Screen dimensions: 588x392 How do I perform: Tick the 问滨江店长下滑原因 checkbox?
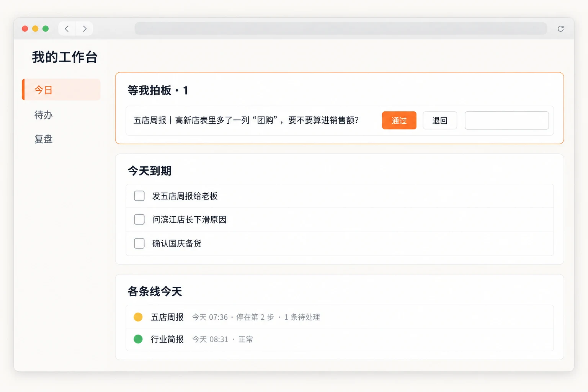139,219
